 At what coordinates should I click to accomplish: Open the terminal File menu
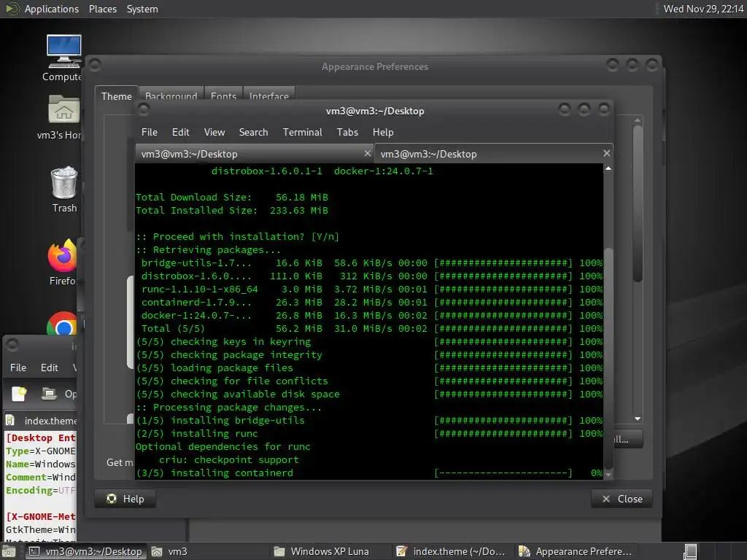149,132
